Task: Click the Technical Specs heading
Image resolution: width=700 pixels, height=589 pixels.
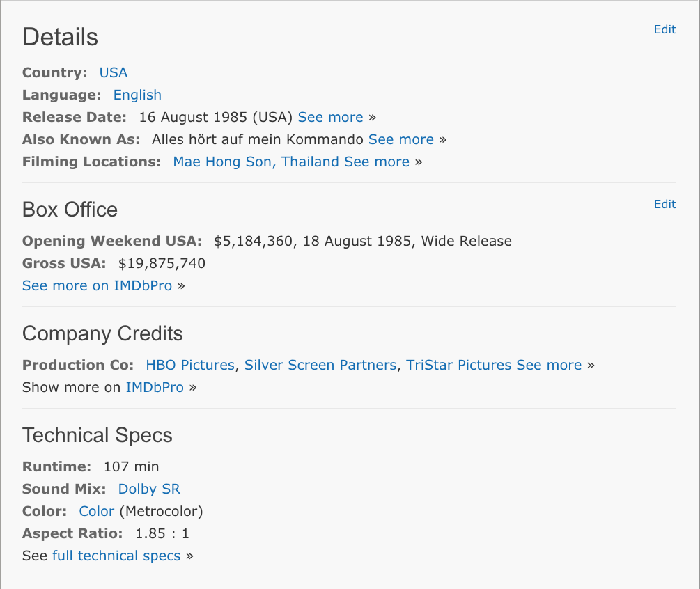Action: point(98,435)
